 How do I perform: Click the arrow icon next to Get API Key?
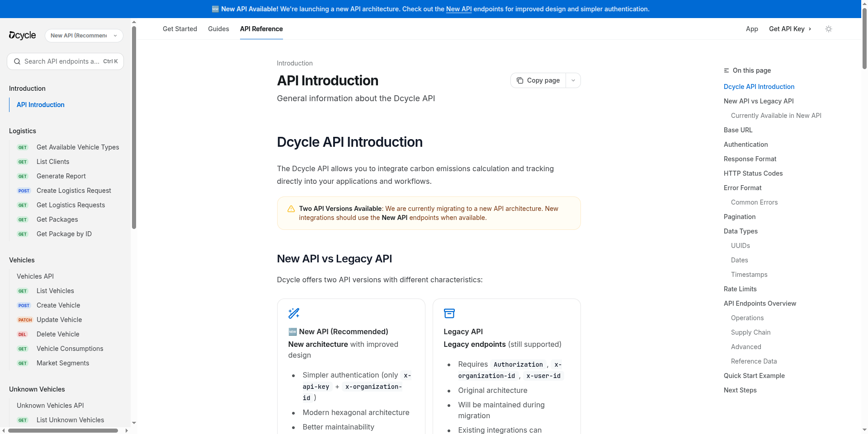point(810,29)
